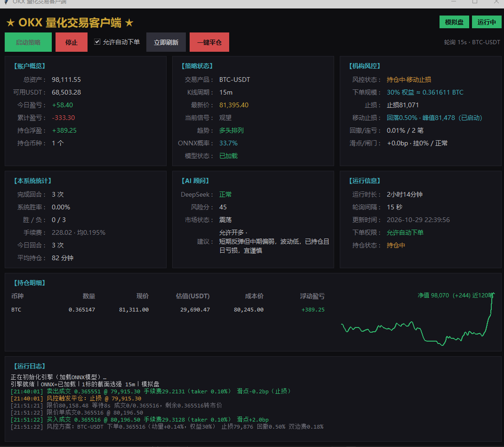This screenshot has height=447, width=504.
Task: Click update time 2026-10-29 22:39:56
Action: (418, 220)
